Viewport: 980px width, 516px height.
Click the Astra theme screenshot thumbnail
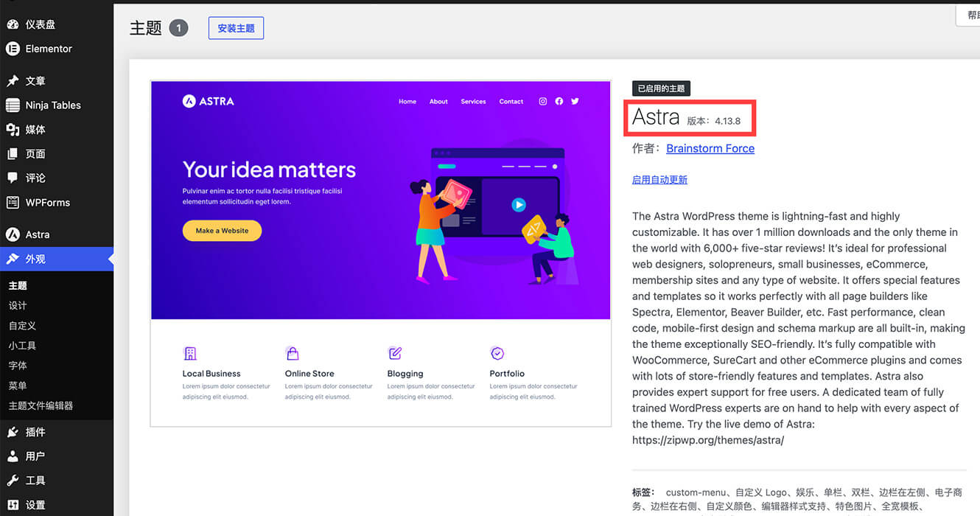coord(381,254)
